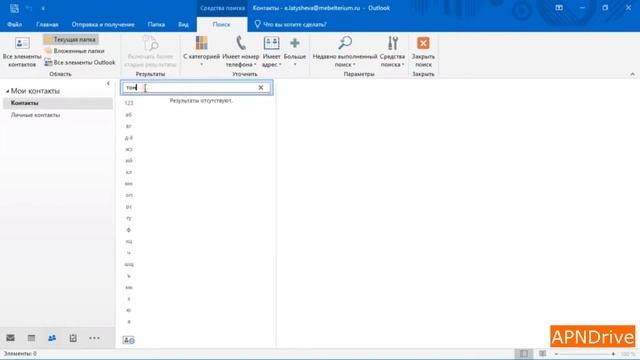Switch to the Home ribbon tab

(47, 24)
